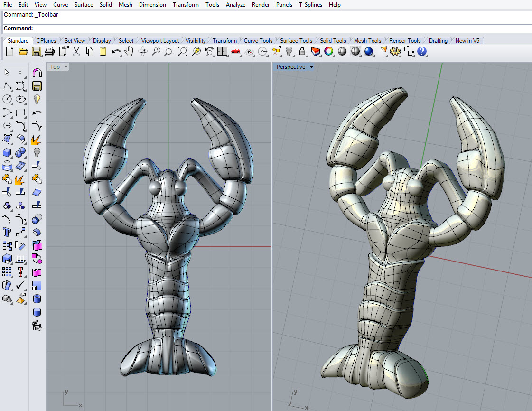Click the four viewports layout icon
This screenshot has height=411, width=532.
(223, 52)
